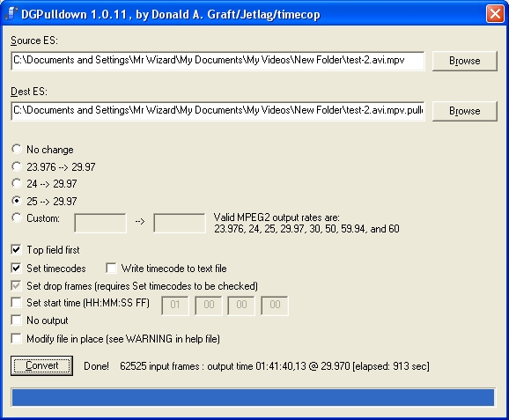Browse for the Dest ES file

pos(464,111)
